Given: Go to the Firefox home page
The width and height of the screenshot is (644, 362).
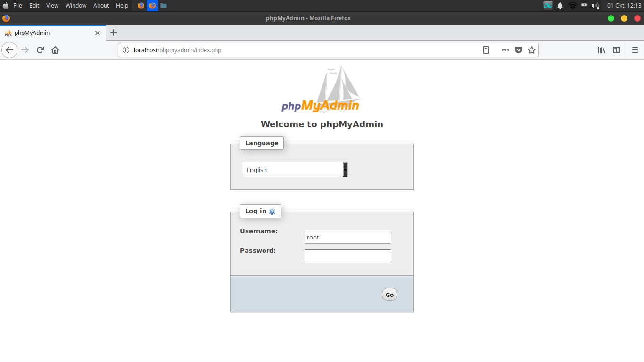Looking at the screenshot, I should (x=55, y=50).
